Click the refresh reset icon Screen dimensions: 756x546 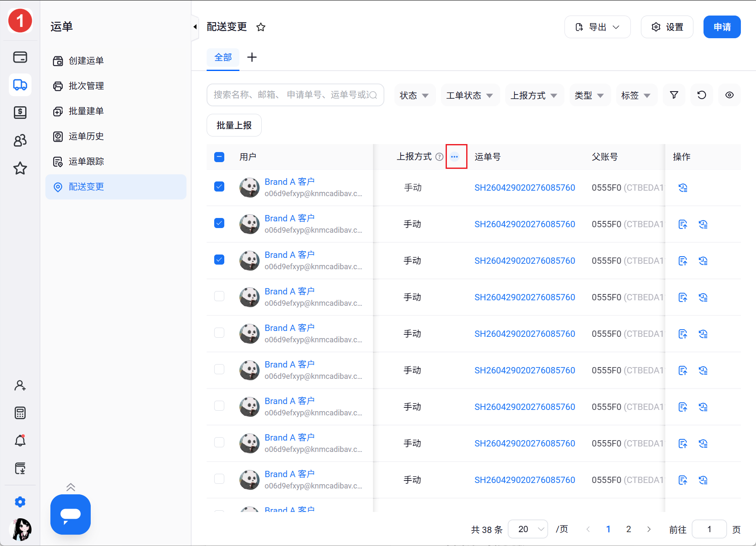click(x=702, y=95)
